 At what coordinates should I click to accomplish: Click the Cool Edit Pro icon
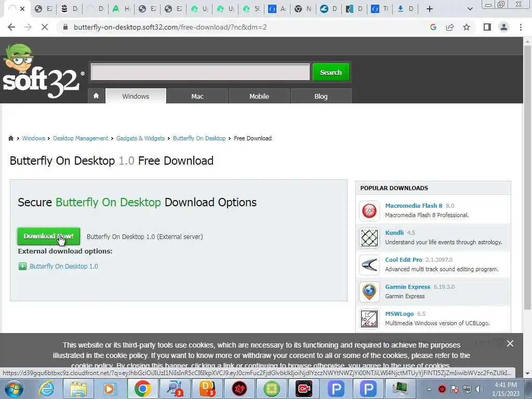pos(369,264)
